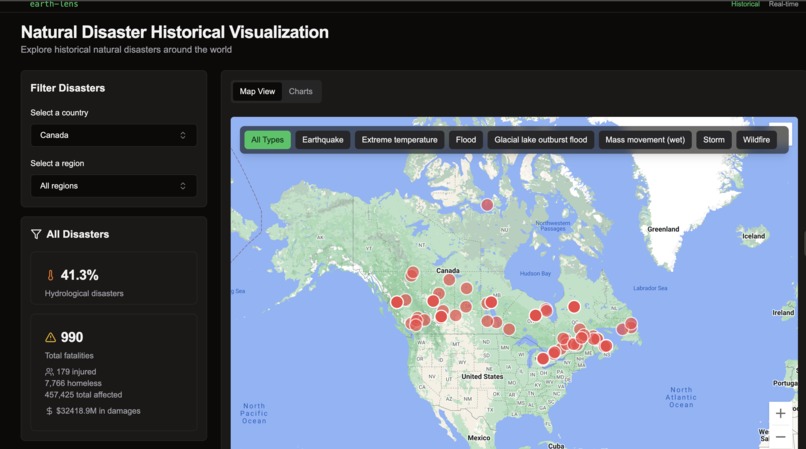The width and height of the screenshot is (806, 449).
Task: Filter by Mass movement (wet)
Action: [x=645, y=140]
